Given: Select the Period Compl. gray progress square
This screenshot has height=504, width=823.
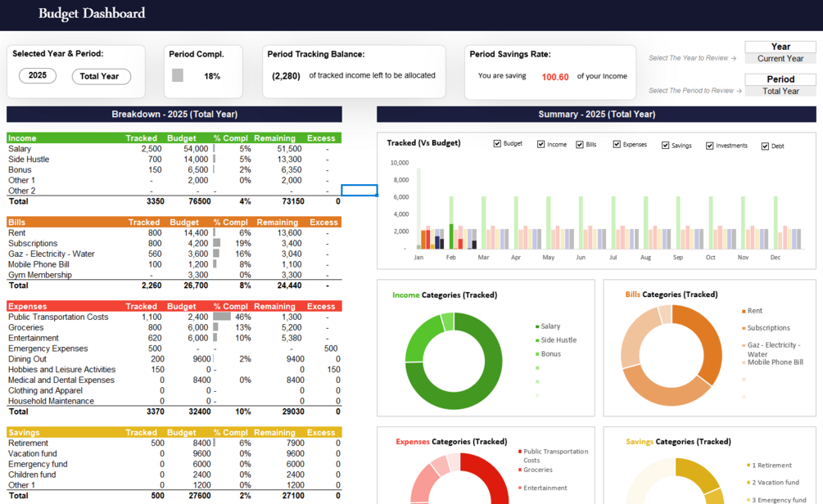Looking at the screenshot, I should click(178, 75).
